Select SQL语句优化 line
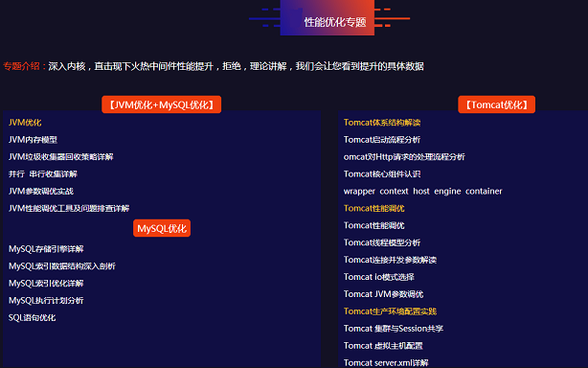Viewport: 588px width, 368px height. (33, 318)
